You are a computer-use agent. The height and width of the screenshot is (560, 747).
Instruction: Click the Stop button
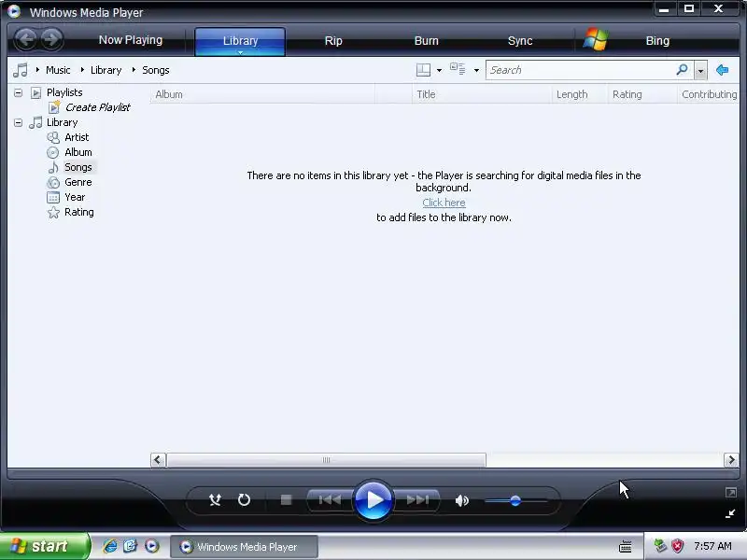286,500
